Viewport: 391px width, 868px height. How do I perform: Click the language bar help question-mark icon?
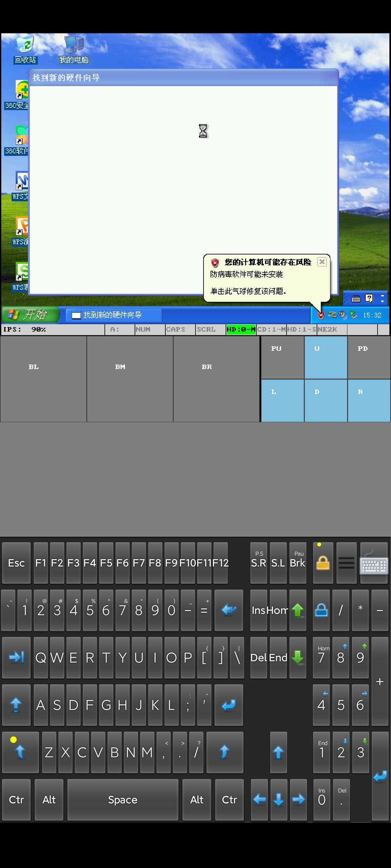[369, 298]
